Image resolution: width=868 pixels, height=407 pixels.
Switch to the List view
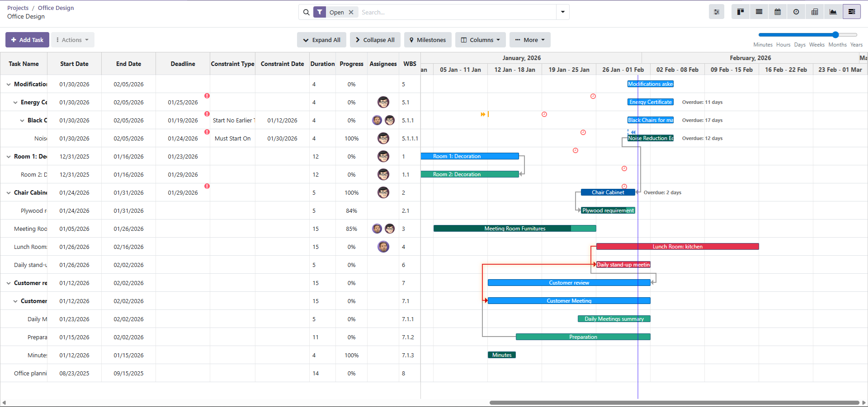[x=759, y=12]
